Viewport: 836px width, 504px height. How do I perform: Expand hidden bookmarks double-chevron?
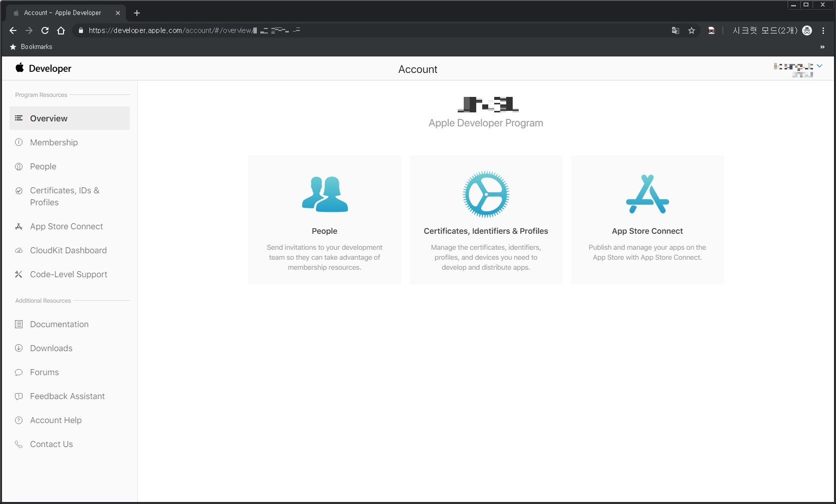[823, 47]
